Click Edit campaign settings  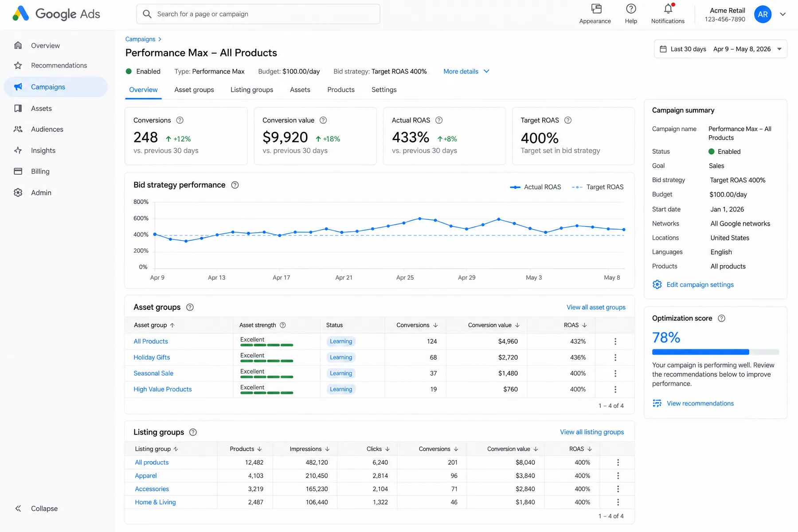click(x=693, y=285)
